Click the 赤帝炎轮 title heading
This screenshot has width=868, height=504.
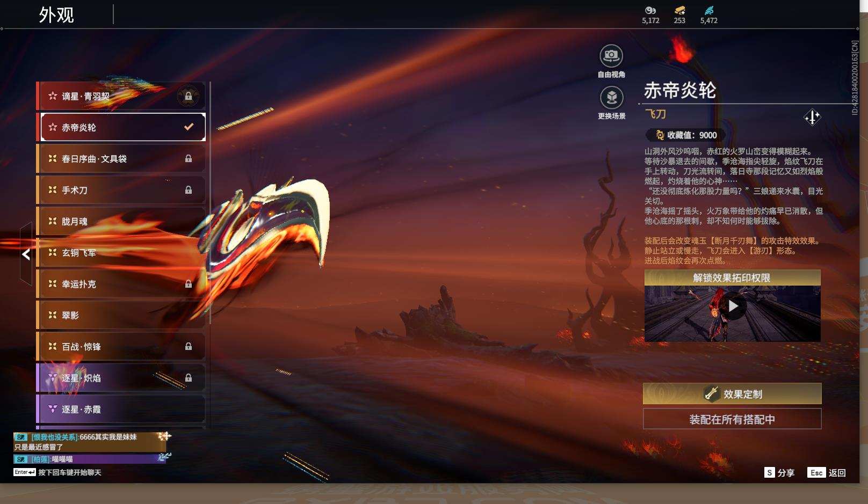pos(680,90)
